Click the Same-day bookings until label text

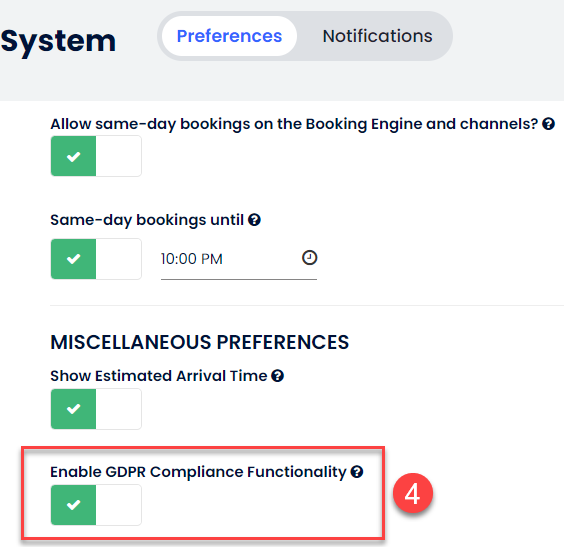[x=147, y=220]
